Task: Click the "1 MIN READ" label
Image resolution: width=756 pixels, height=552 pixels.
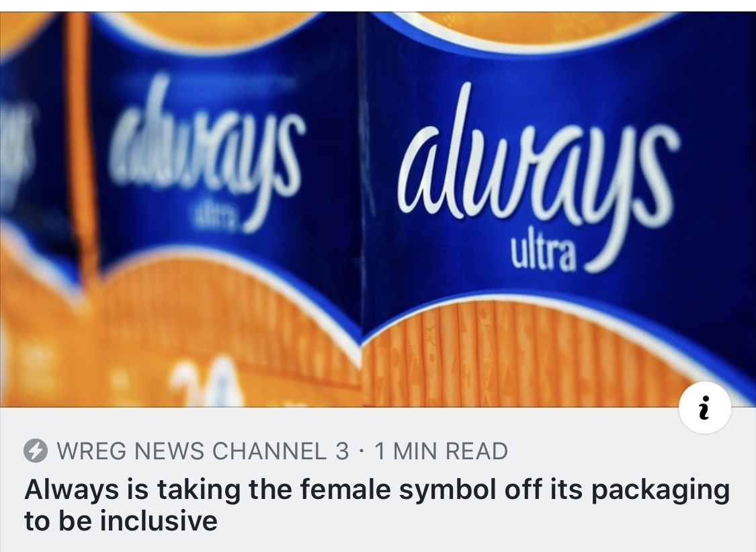Action: pos(441,451)
